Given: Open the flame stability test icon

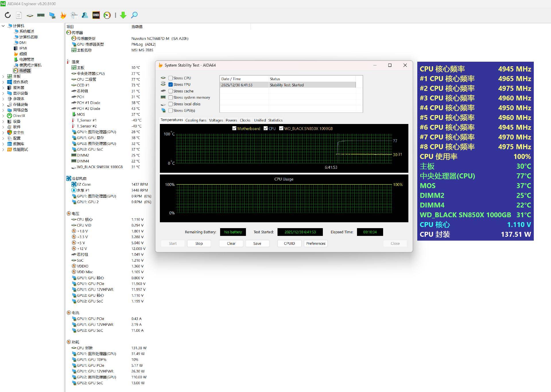Looking at the screenshot, I should (63, 15).
